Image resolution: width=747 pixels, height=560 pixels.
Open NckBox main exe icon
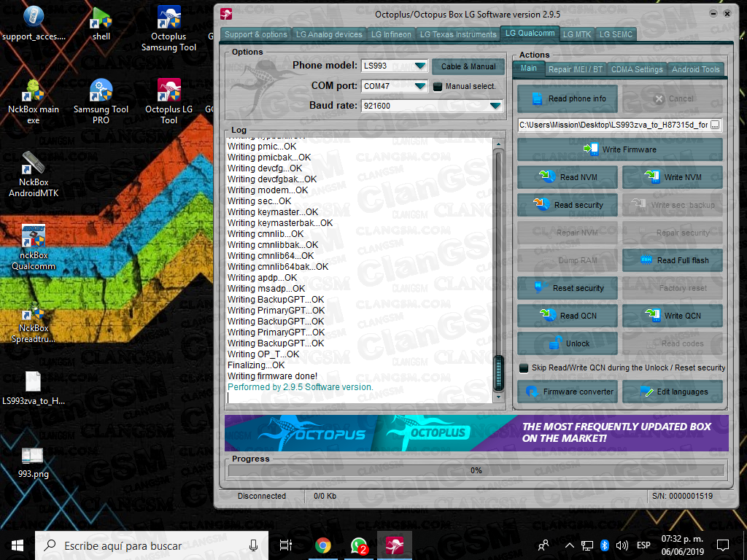pyautogui.click(x=34, y=101)
